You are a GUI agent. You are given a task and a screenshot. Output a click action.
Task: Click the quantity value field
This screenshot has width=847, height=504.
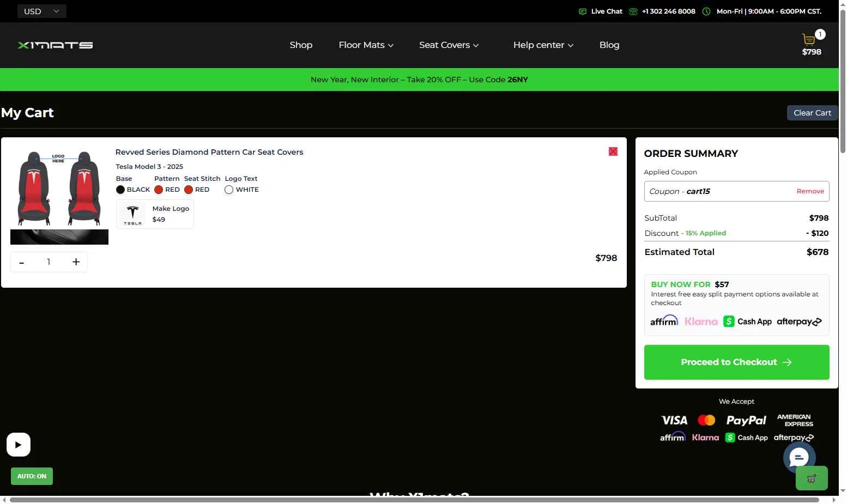(x=49, y=262)
